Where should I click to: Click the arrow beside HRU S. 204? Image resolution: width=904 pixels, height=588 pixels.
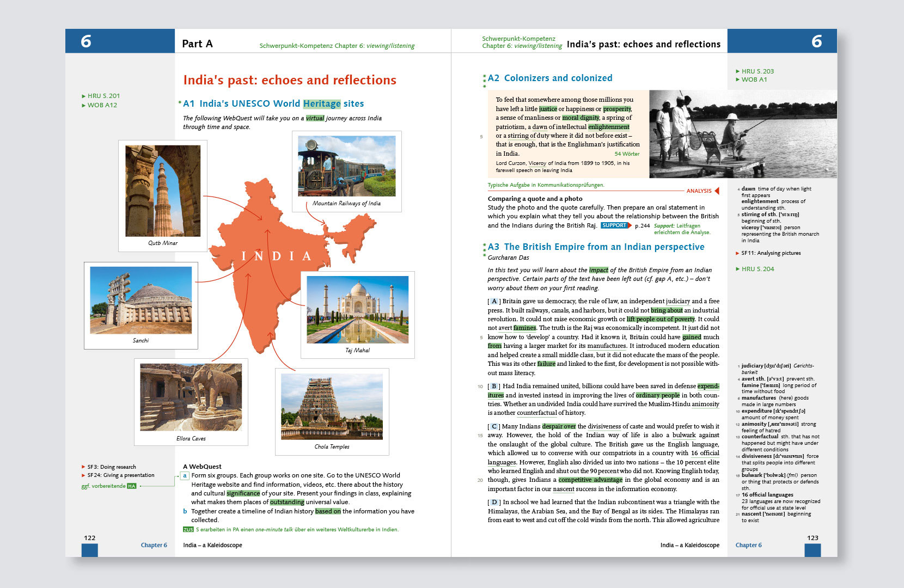click(x=737, y=269)
